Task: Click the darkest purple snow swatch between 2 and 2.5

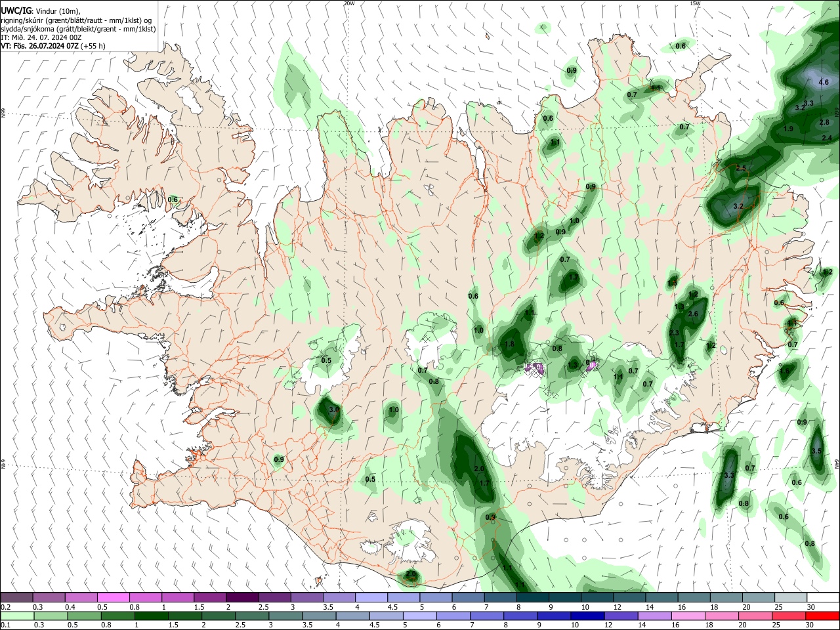Action: (x=242, y=598)
